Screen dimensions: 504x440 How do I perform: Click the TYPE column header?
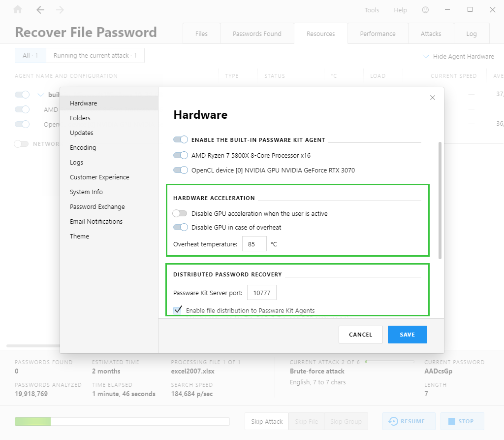point(231,76)
